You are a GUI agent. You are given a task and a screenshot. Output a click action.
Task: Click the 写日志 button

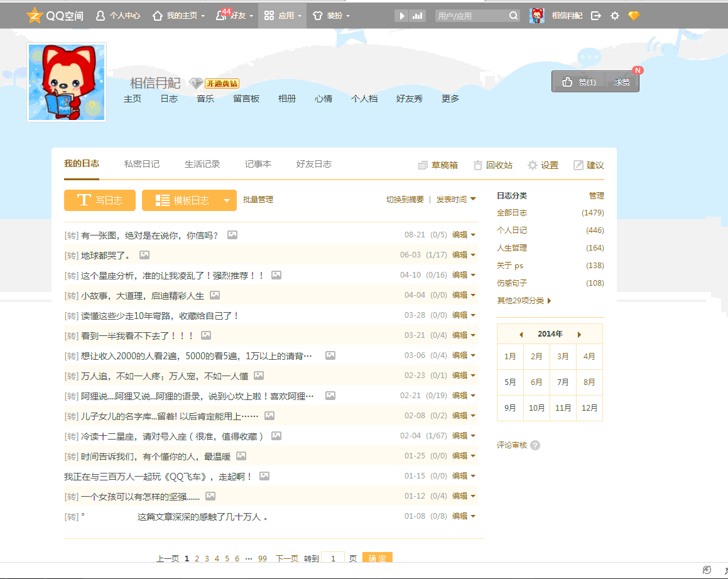[100, 200]
